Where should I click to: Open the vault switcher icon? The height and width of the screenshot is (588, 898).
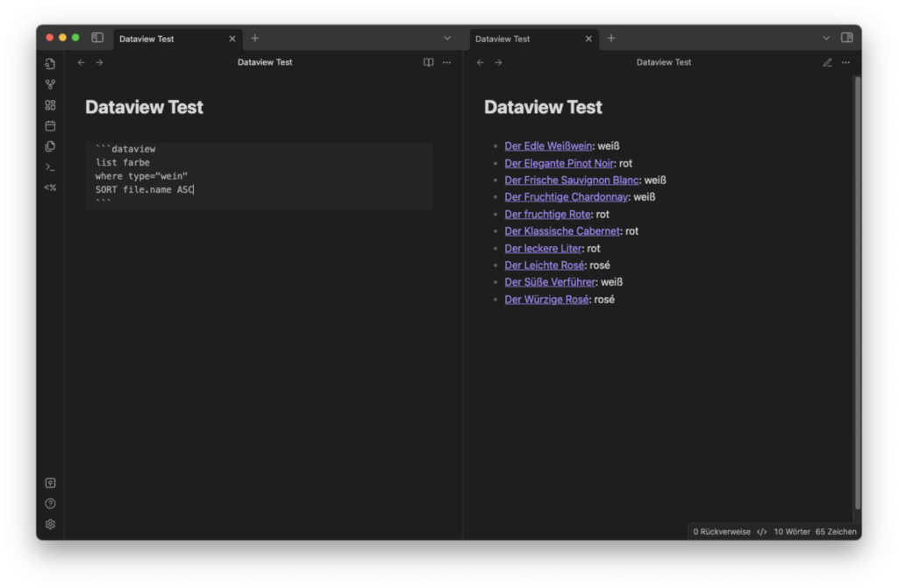[50, 483]
